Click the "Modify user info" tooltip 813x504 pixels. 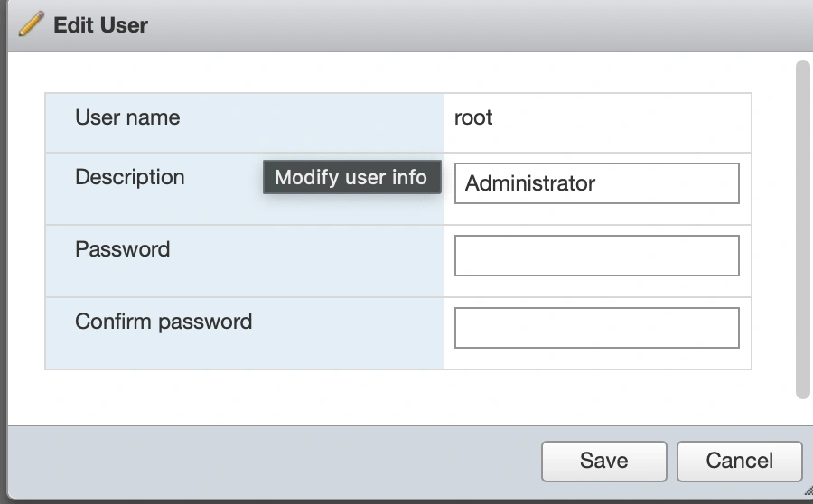[350, 177]
